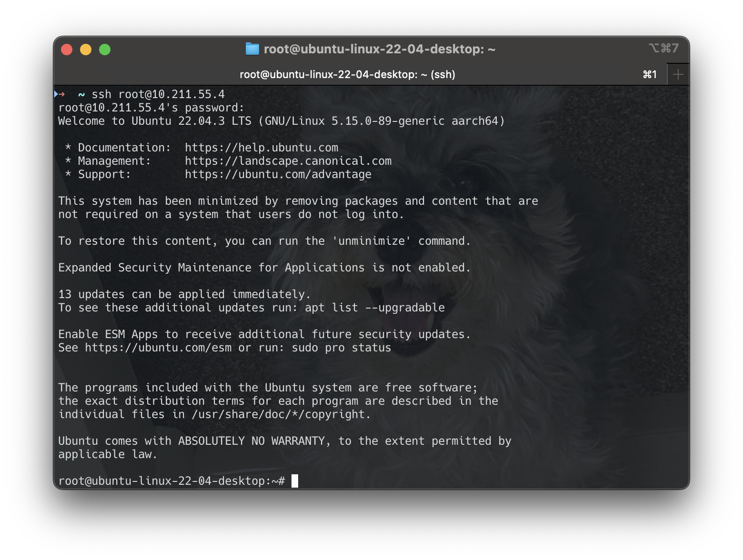Switch to the root@ubuntu ssh tab

(347, 74)
